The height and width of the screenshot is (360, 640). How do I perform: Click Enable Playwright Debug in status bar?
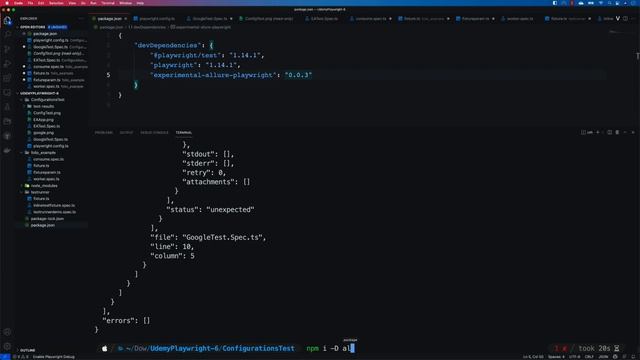(x=53, y=357)
